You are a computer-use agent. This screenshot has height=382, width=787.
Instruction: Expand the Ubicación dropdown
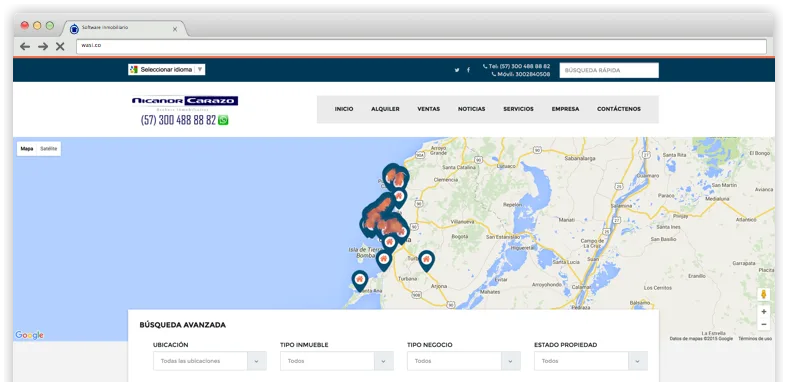pos(210,361)
